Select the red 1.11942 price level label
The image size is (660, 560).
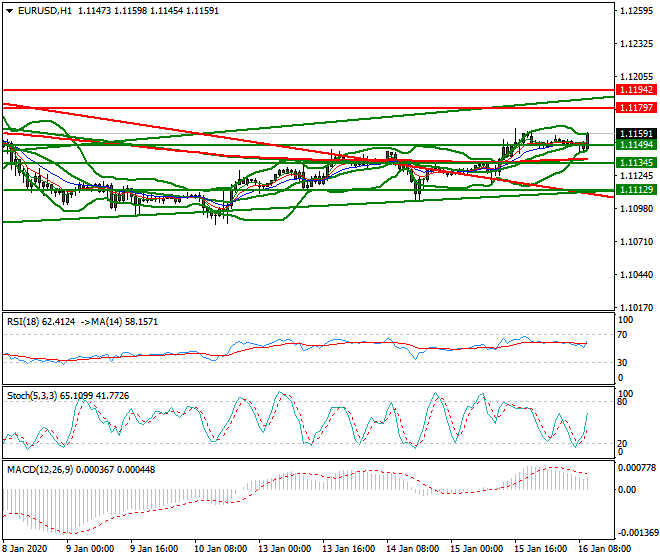tap(636, 90)
